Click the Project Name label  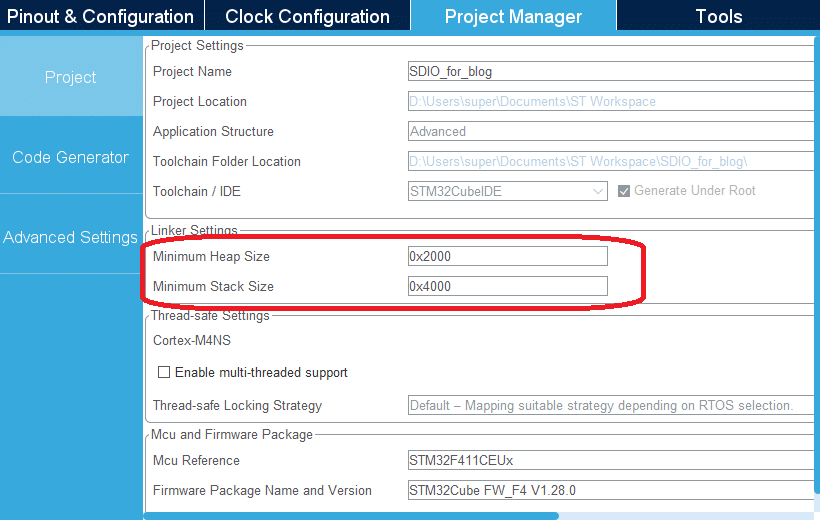coord(192,71)
